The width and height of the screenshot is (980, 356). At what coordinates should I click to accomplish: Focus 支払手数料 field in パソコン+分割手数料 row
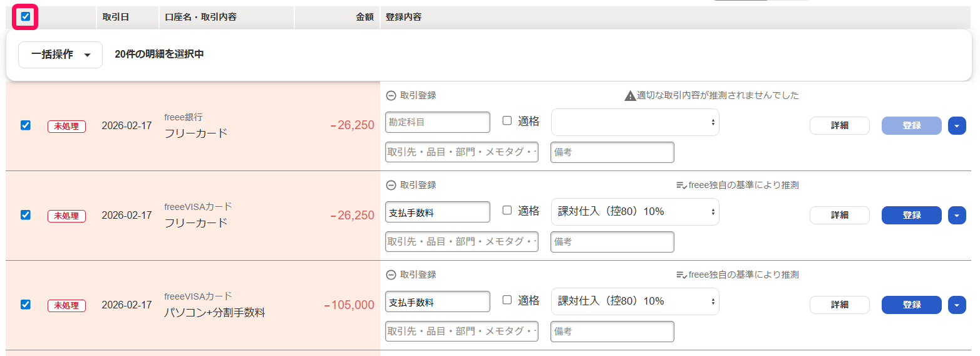[438, 301]
